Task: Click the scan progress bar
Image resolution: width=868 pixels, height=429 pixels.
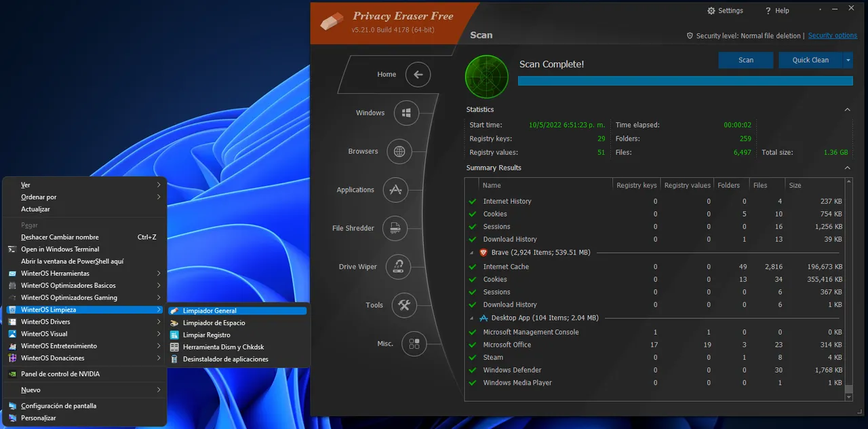Action: [685, 81]
